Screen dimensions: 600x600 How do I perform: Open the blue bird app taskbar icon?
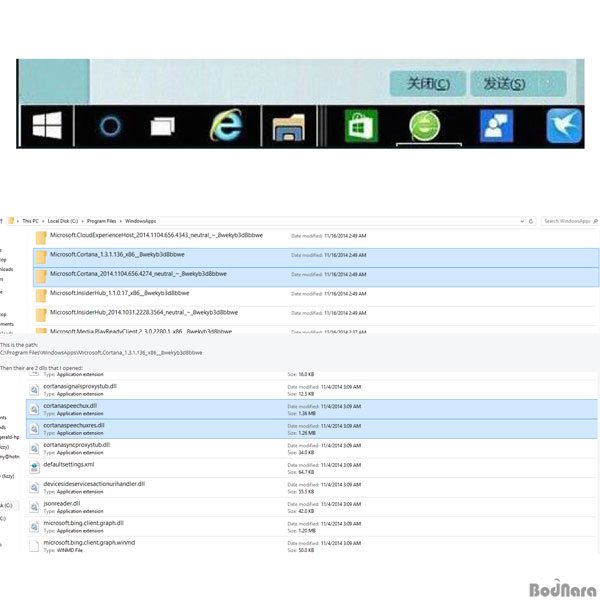coord(564,126)
